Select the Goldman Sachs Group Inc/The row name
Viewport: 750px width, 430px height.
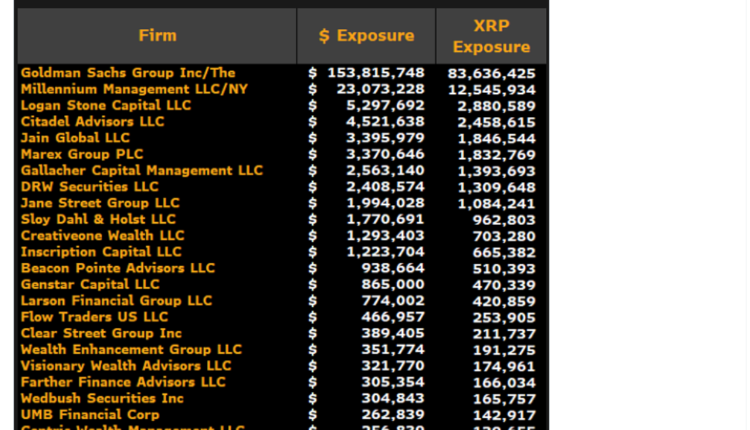[128, 73]
